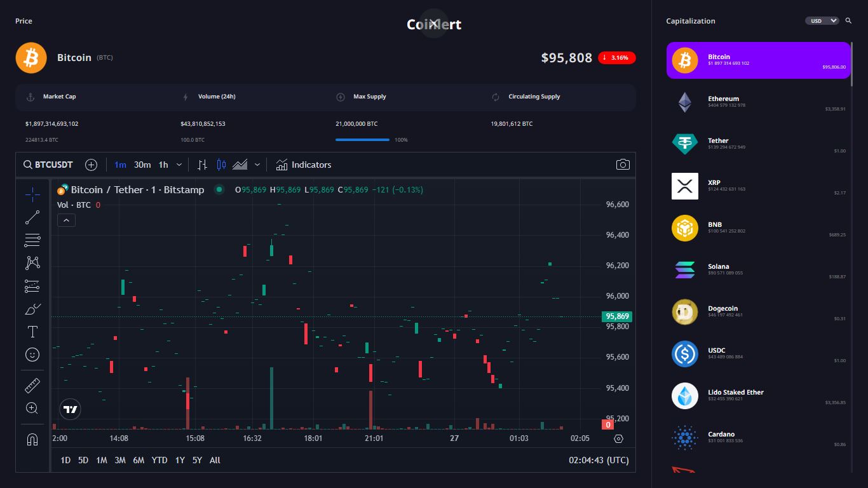Open the Fibonacci retracement tool
This screenshot has height=488, width=868.
click(32, 240)
